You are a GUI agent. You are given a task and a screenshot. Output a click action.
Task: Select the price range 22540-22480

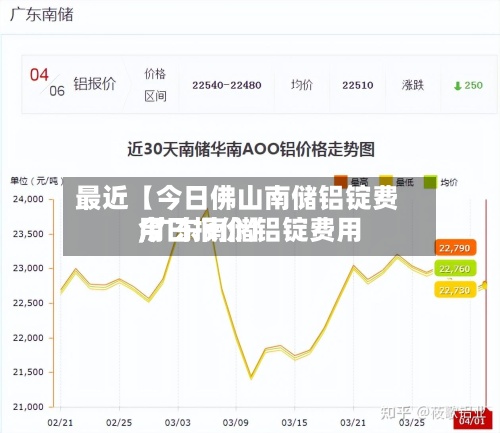[227, 85]
